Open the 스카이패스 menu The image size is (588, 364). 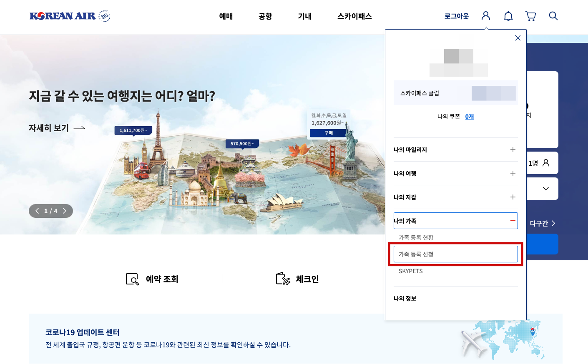[x=354, y=16]
